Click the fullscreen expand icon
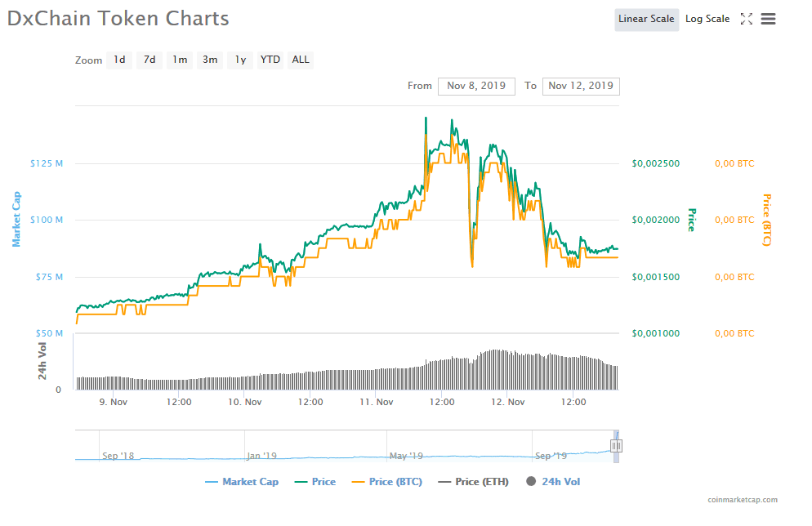Screen dimensions: 812x526 (746, 19)
